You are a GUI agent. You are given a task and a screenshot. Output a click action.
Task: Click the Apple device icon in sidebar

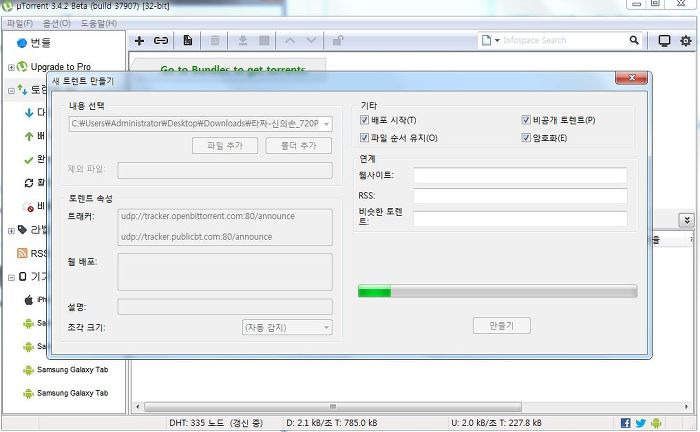click(29, 300)
